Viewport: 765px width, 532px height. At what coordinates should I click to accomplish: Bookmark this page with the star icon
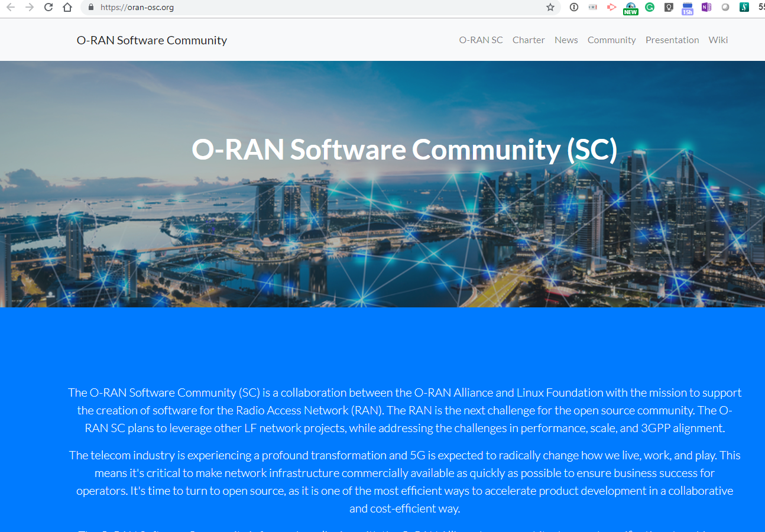coord(550,7)
